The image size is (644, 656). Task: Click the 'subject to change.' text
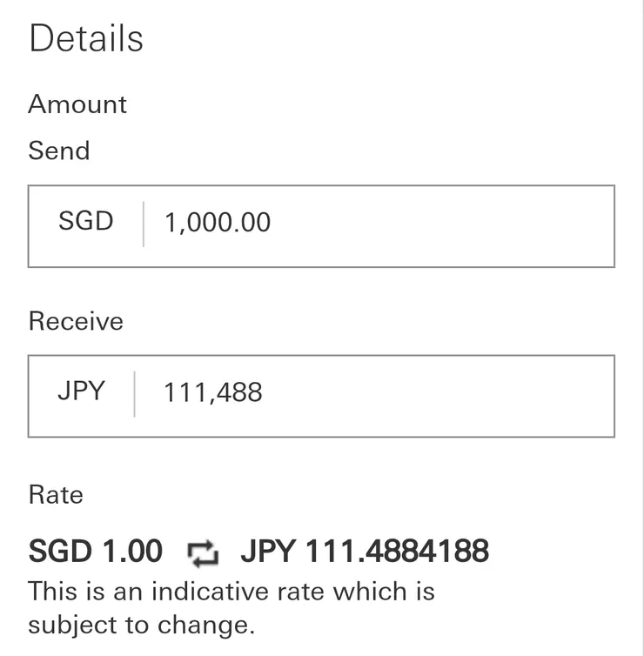(x=141, y=626)
